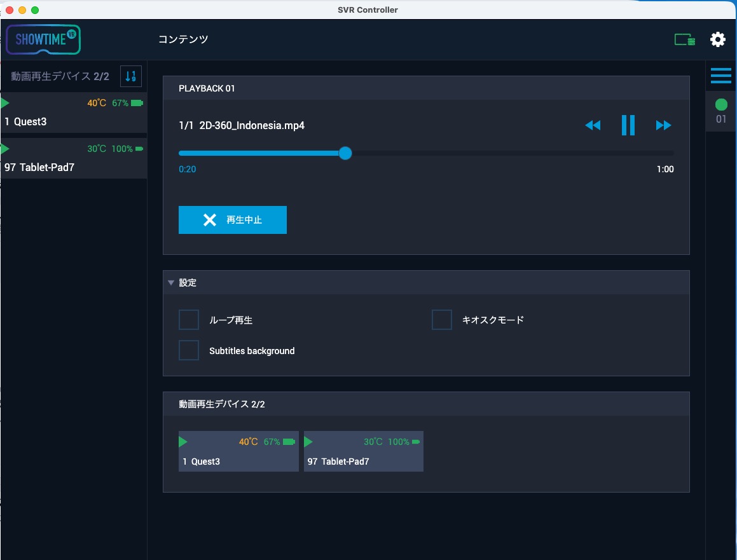
Task: Click the ShowtimeVR logo
Action: [43, 39]
